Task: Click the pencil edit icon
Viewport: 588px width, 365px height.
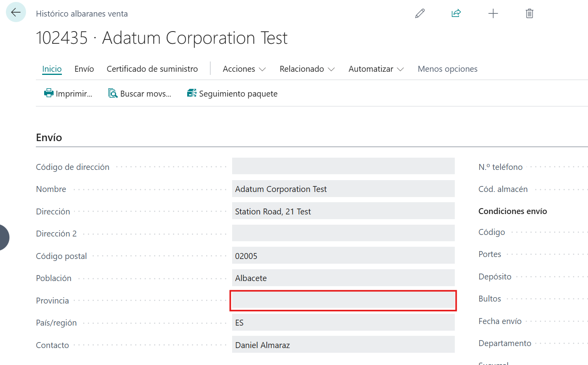Action: (x=420, y=13)
